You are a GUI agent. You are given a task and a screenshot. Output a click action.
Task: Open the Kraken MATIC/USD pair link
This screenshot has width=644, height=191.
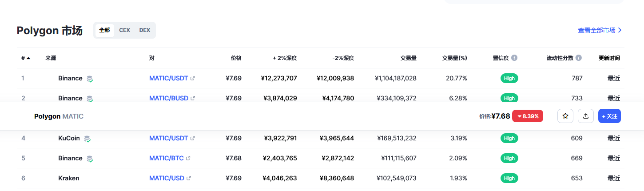tap(167, 178)
